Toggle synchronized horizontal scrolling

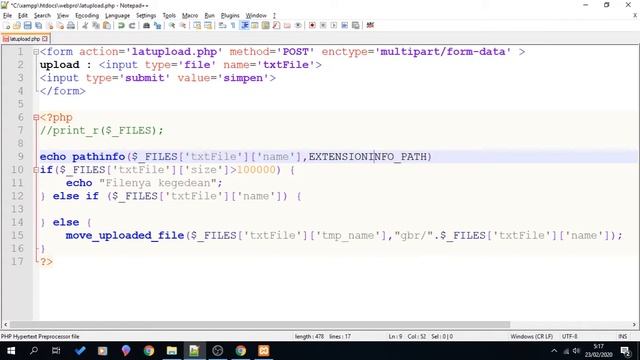click(x=208, y=25)
